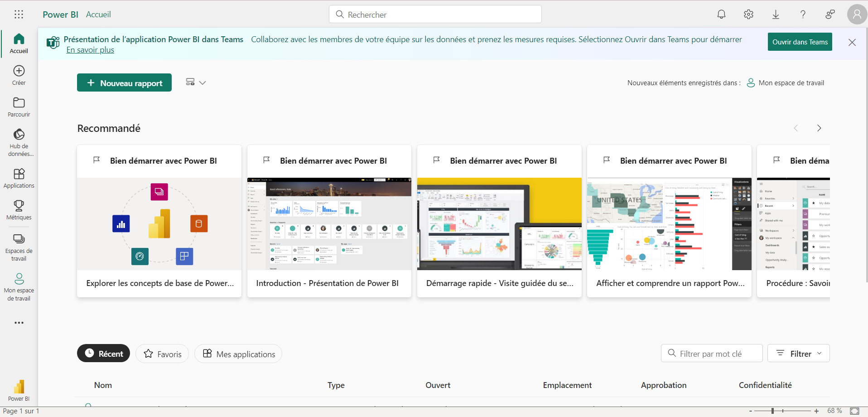Click Nouveau rapport button

pyautogui.click(x=124, y=82)
